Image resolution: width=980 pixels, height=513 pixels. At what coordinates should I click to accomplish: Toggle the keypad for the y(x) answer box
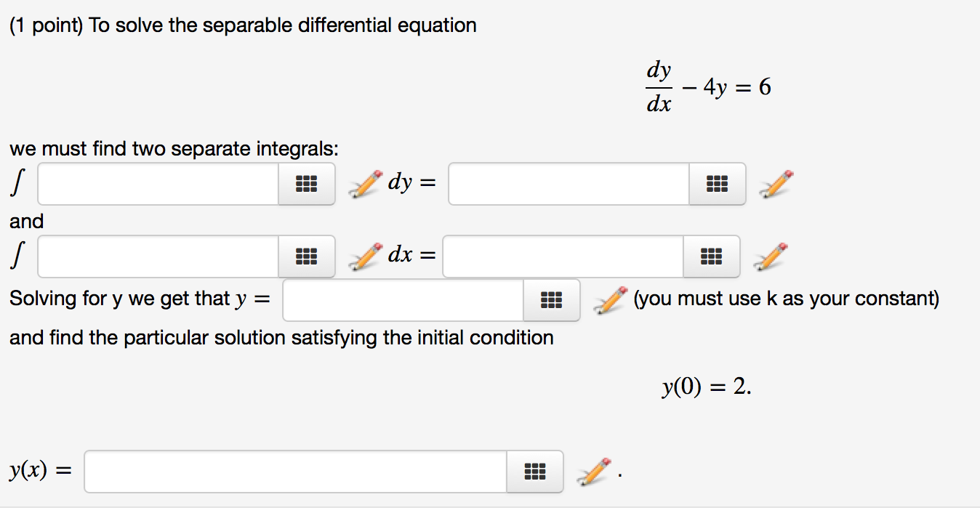point(534,472)
